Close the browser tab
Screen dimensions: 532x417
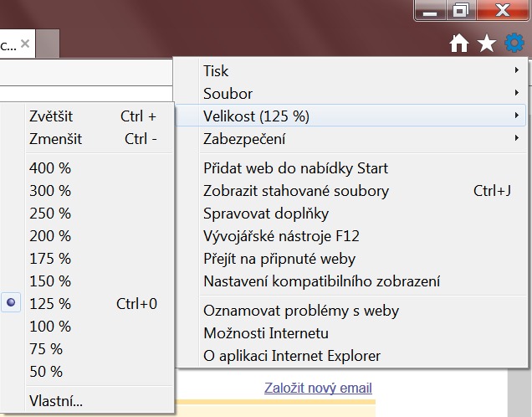point(27,44)
